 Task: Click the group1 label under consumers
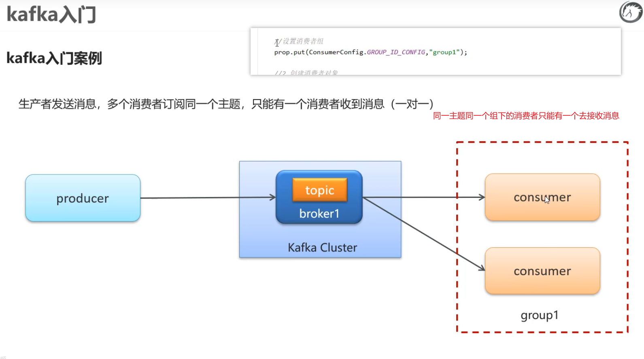pos(540,315)
